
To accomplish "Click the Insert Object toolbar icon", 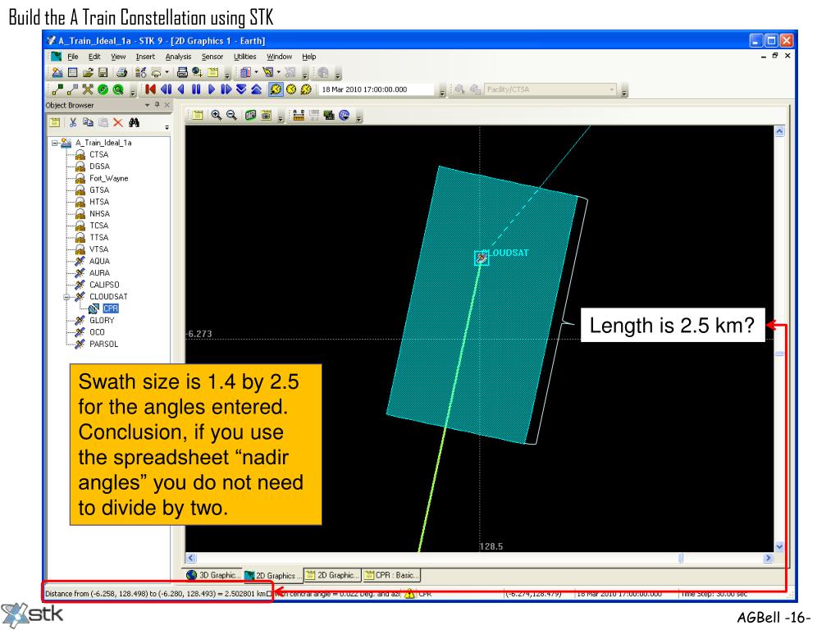I will (x=141, y=72).
